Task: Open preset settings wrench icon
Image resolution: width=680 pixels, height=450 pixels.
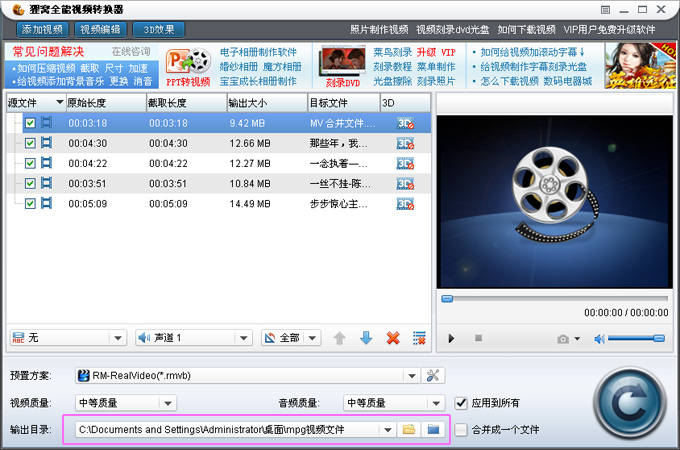Action: 433,376
